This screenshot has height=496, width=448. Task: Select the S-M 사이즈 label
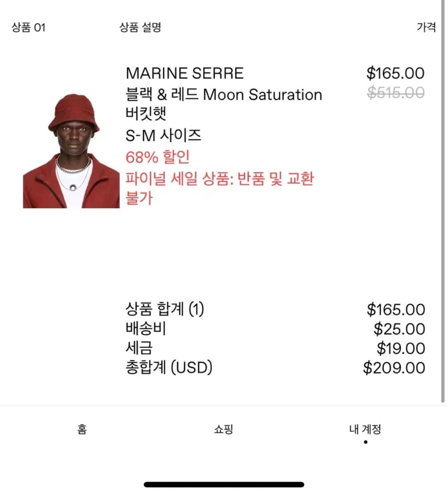pos(163,135)
